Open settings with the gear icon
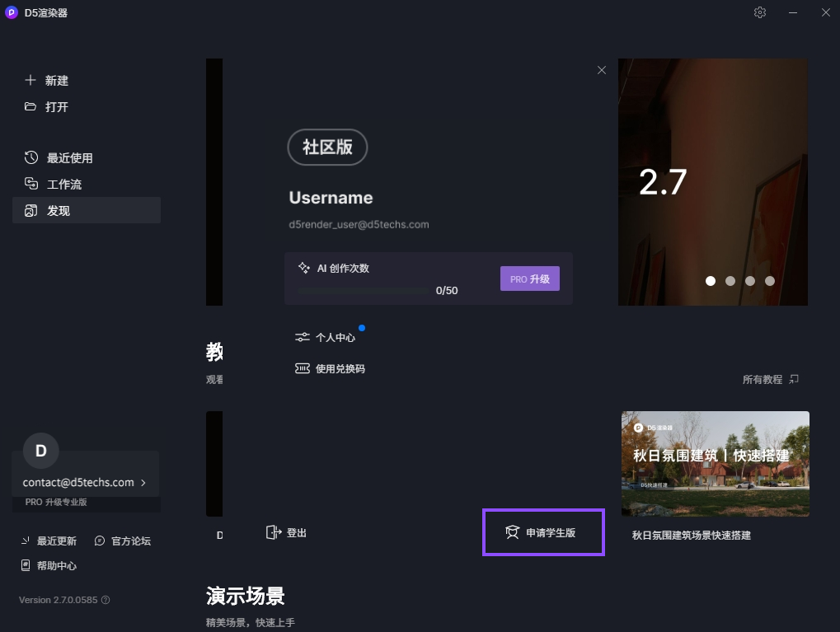The height and width of the screenshot is (632, 840). [759, 12]
